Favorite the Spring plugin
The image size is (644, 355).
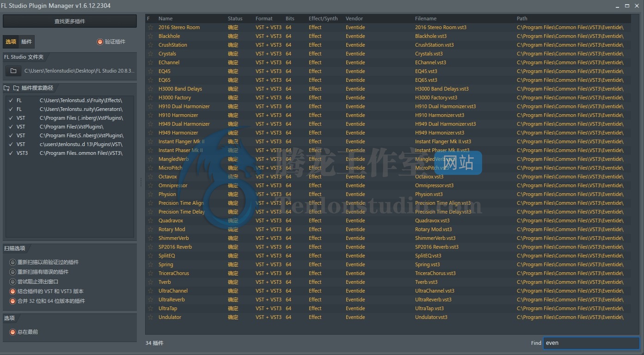pos(150,264)
